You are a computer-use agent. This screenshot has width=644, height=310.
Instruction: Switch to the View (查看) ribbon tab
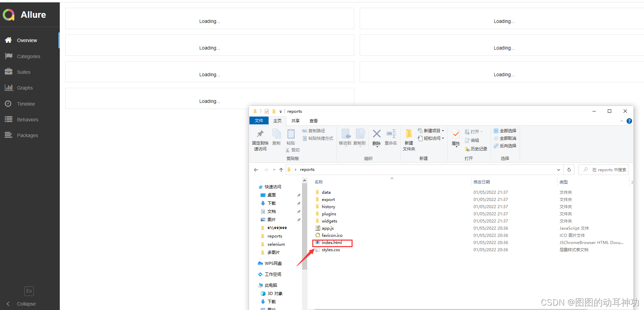pos(314,121)
